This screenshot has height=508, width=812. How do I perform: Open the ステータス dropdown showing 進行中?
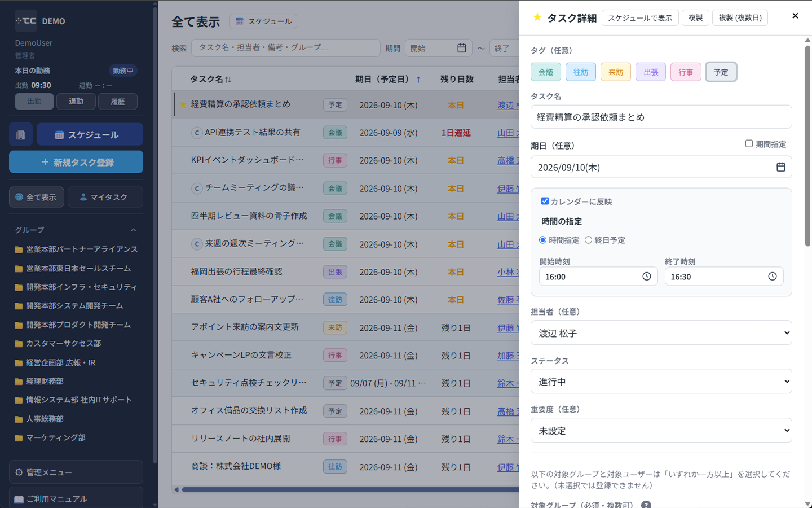pos(661,382)
